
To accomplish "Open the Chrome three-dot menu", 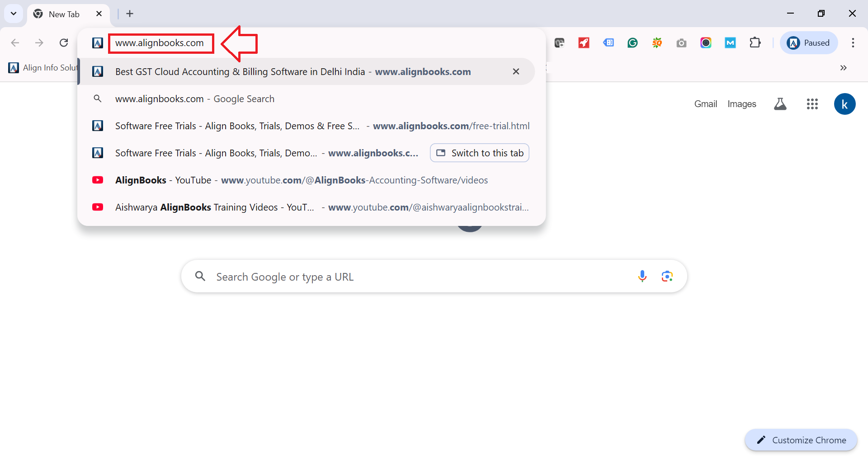I will tap(853, 43).
